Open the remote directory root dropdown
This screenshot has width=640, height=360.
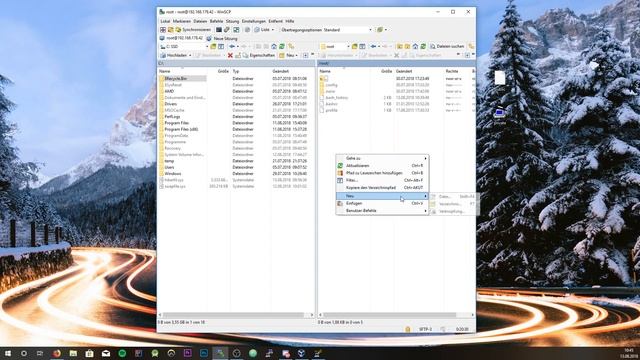[335, 47]
